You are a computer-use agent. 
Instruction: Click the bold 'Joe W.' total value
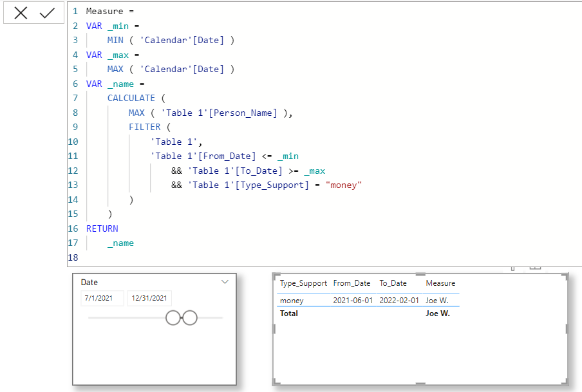(x=438, y=313)
